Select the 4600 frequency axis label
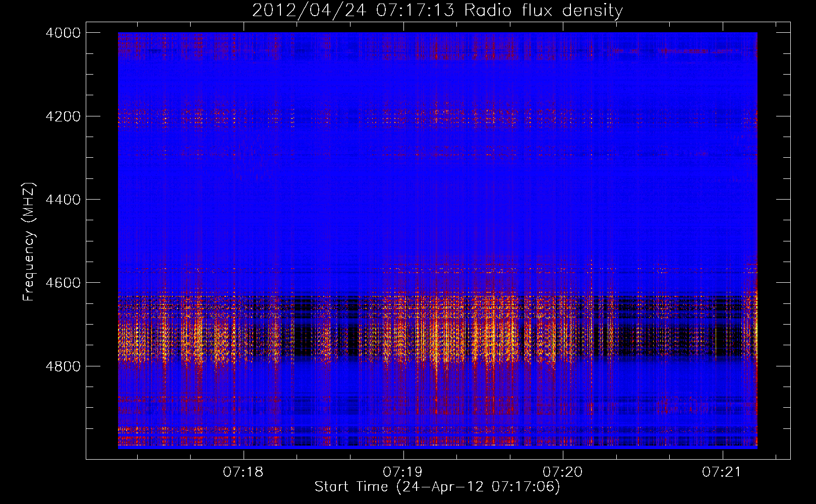This screenshot has height=504, width=816. [x=63, y=283]
